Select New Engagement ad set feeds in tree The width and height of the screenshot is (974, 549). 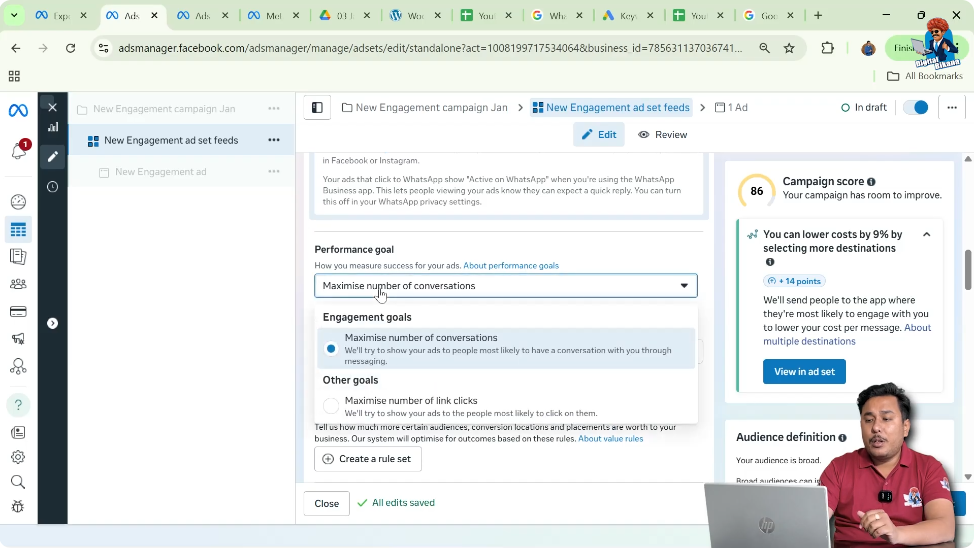coord(171,140)
